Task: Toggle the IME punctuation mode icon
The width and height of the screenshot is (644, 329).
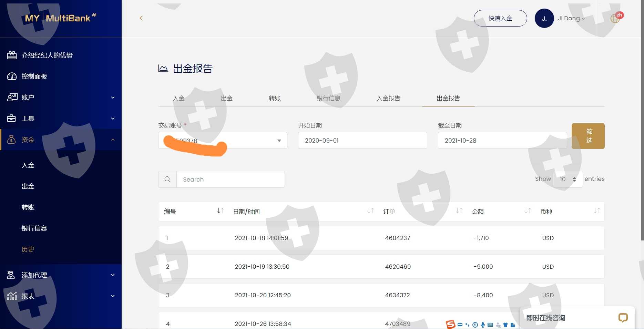Action: [x=467, y=325]
